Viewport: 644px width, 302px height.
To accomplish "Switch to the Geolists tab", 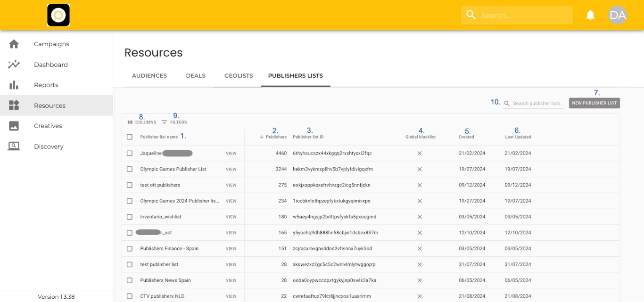I will (239, 76).
